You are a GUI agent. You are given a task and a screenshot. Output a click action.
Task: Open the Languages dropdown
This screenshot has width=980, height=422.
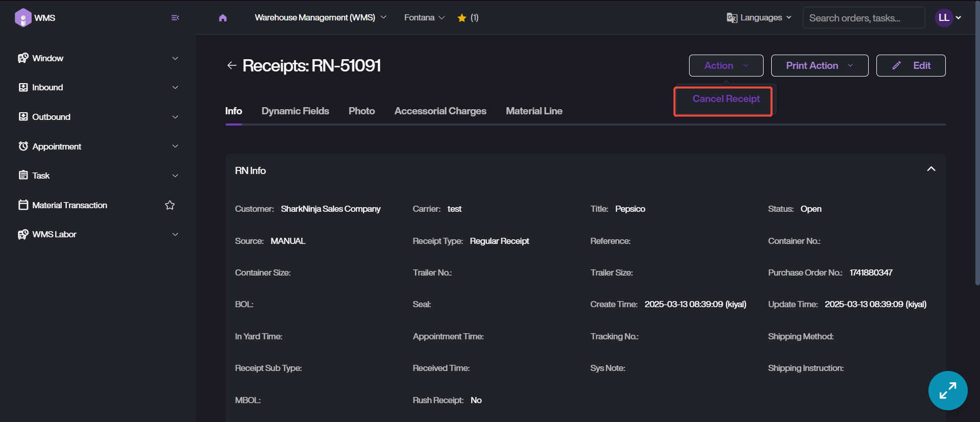(759, 18)
